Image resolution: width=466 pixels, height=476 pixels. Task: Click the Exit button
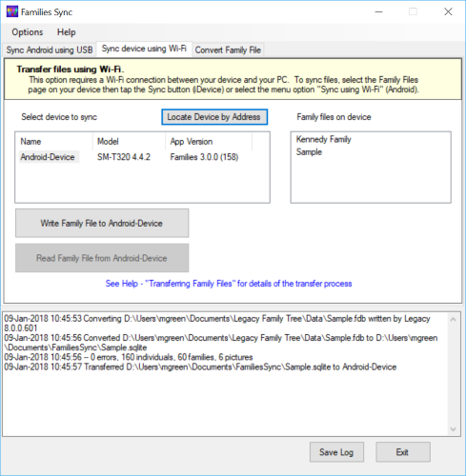[x=403, y=452]
